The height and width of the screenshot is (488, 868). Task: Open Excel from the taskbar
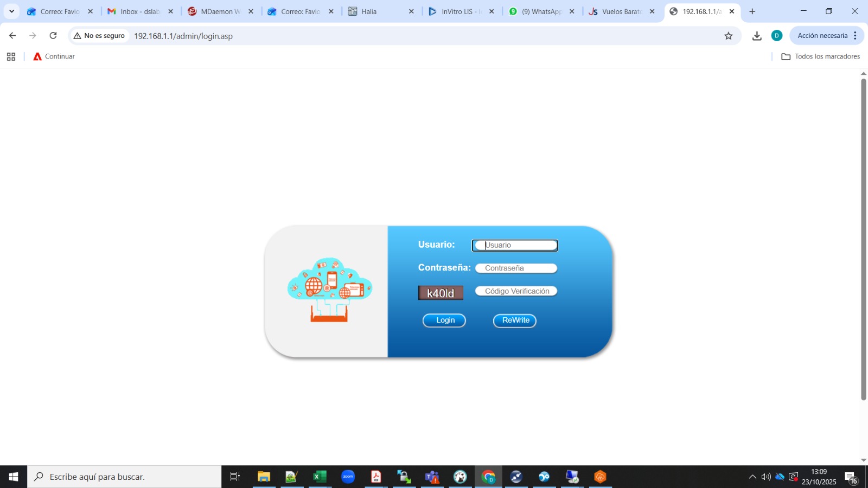[x=320, y=477]
